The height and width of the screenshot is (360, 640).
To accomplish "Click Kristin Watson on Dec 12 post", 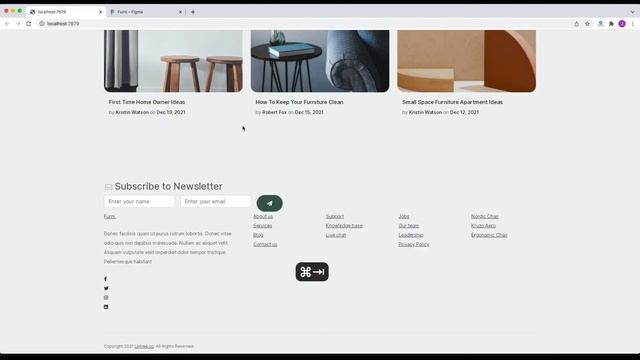I will [x=425, y=112].
